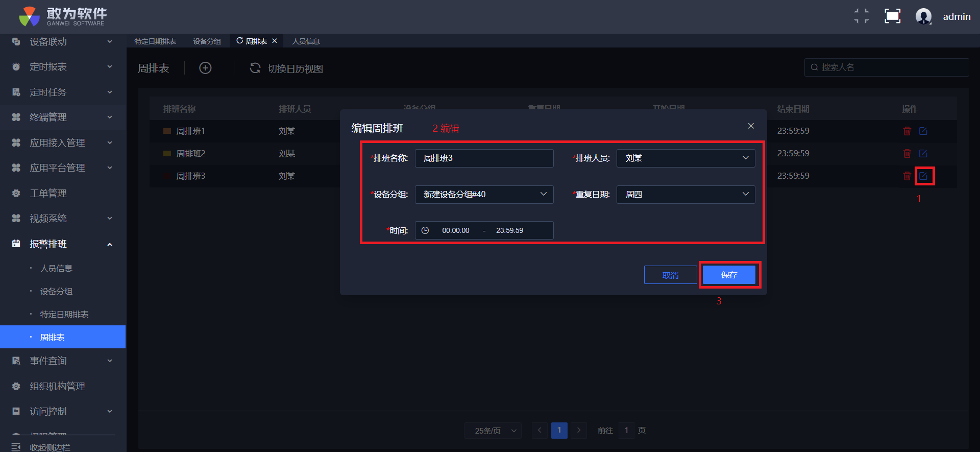This screenshot has height=452, width=980.
Task: Expand the 终端管理 menu
Action: pos(110,117)
